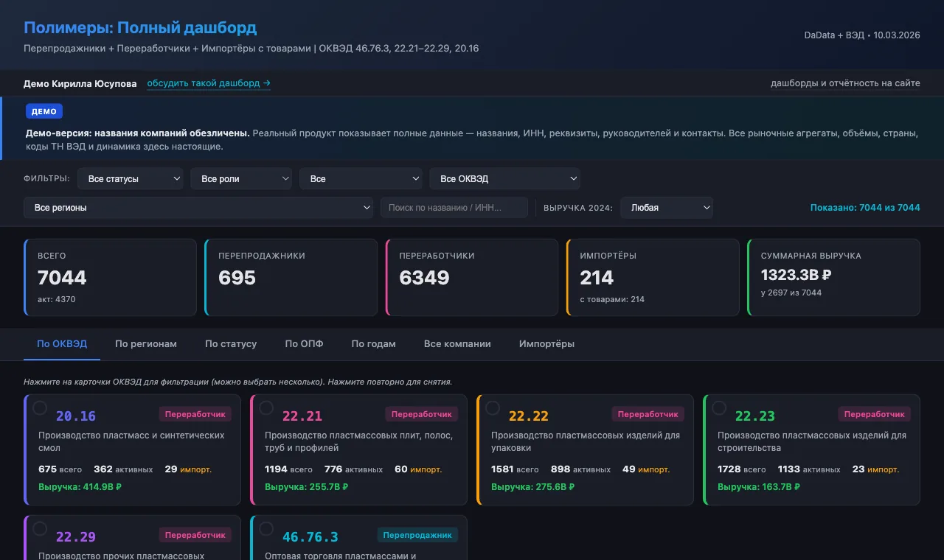944x560 pixels.
Task: Click 'Производство пластмассовых изделий для упаковки' description
Action: [586, 441]
